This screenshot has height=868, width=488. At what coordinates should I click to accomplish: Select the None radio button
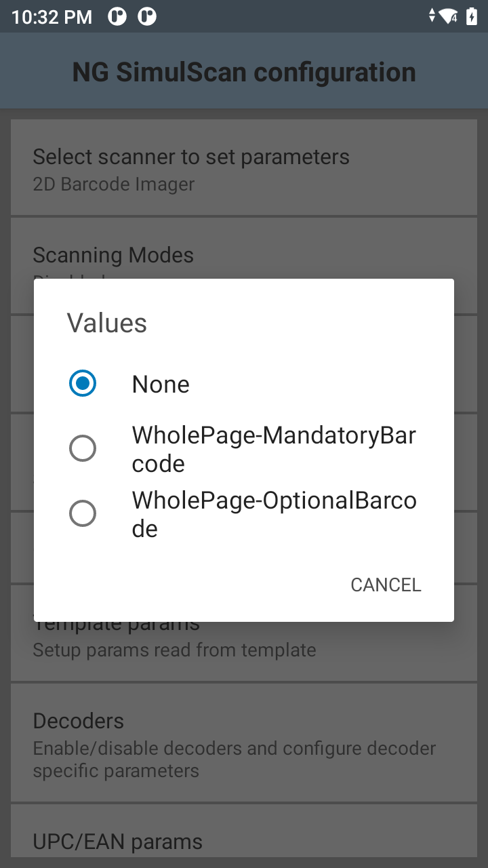tap(83, 384)
